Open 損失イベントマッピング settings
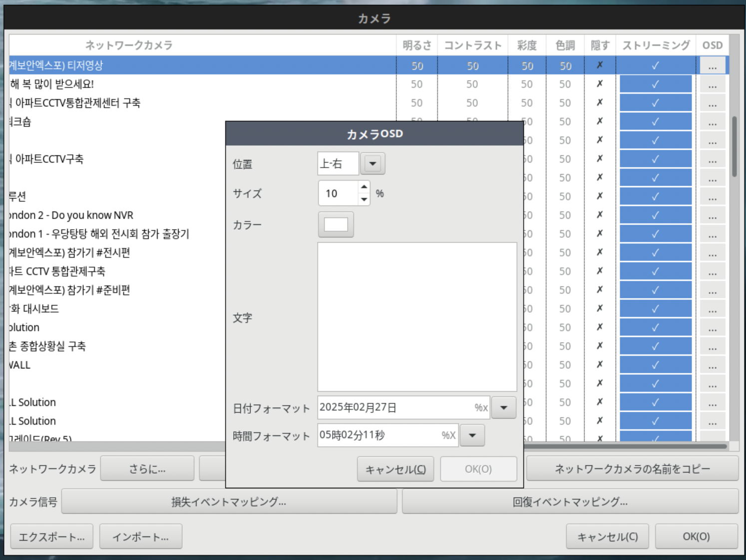The height and width of the screenshot is (560, 746). coord(229,502)
